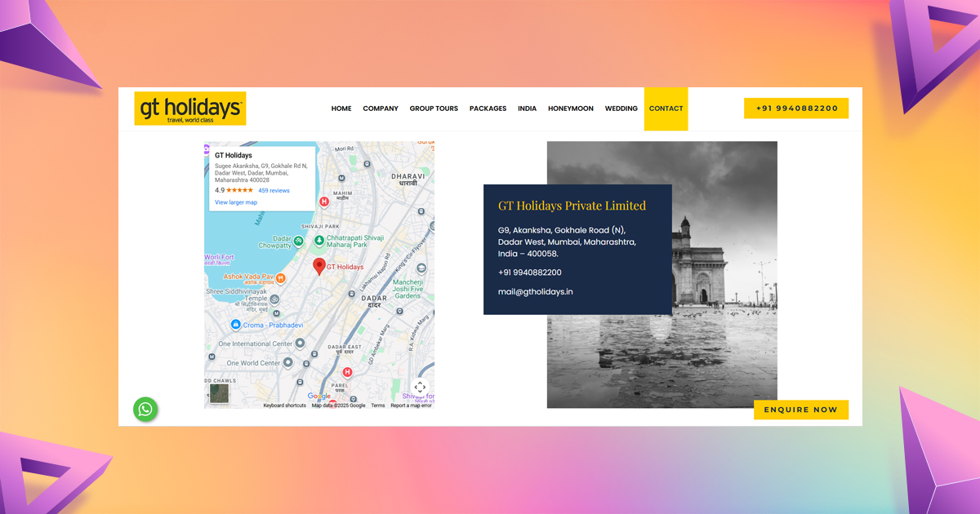Click the Ashok Vada Pav restaurant marker
This screenshot has height=514, width=980.
(281, 277)
